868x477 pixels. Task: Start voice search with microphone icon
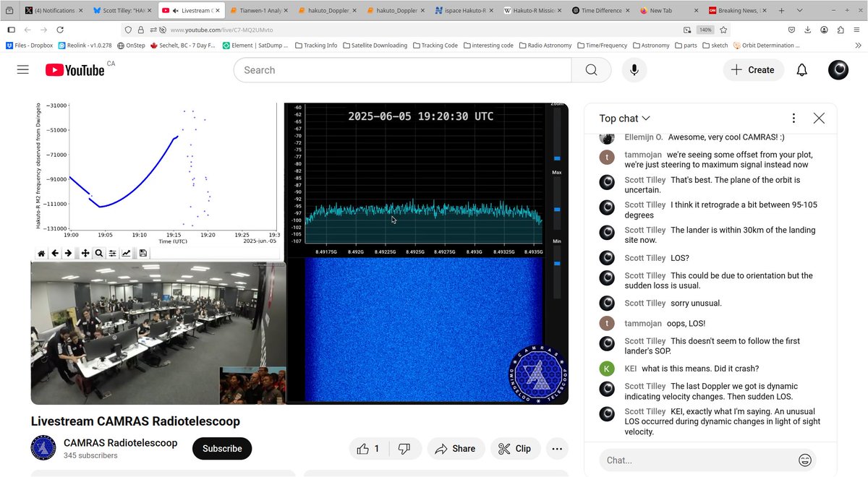pyautogui.click(x=634, y=70)
